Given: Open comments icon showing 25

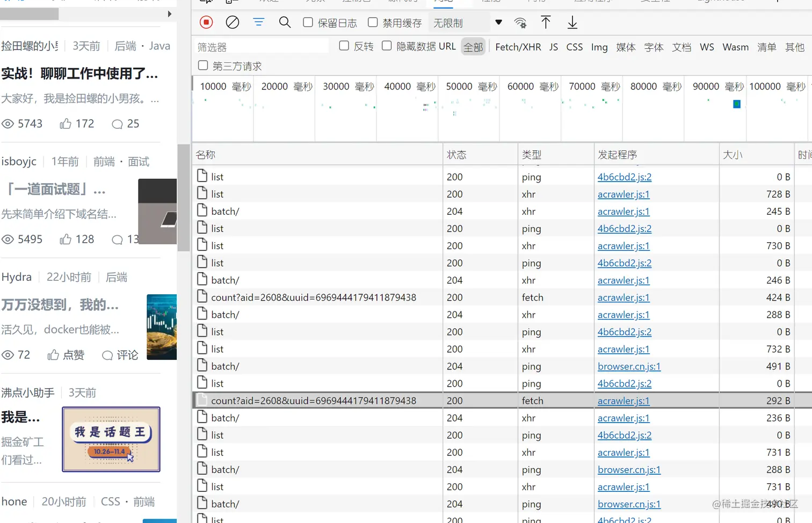Looking at the screenshot, I should point(117,124).
